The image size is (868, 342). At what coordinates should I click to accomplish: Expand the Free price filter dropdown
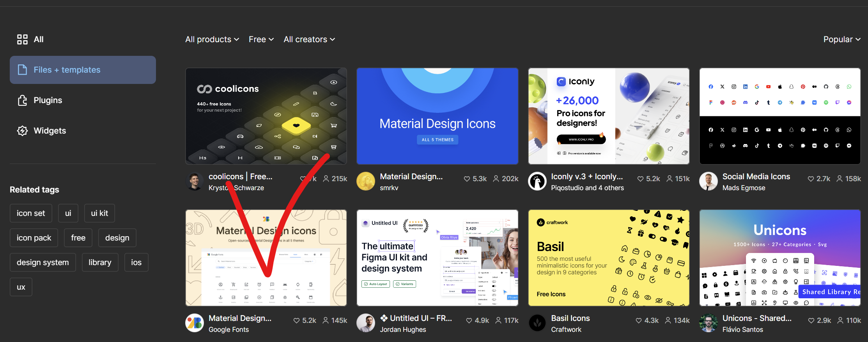261,39
